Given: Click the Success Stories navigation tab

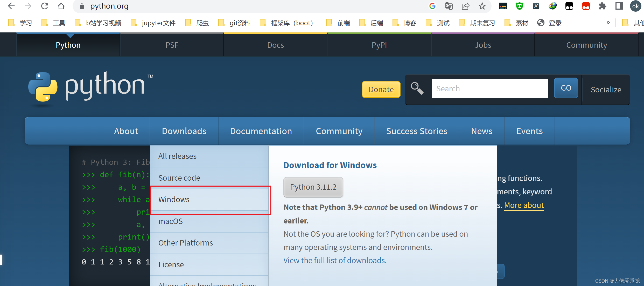Looking at the screenshot, I should (416, 131).
